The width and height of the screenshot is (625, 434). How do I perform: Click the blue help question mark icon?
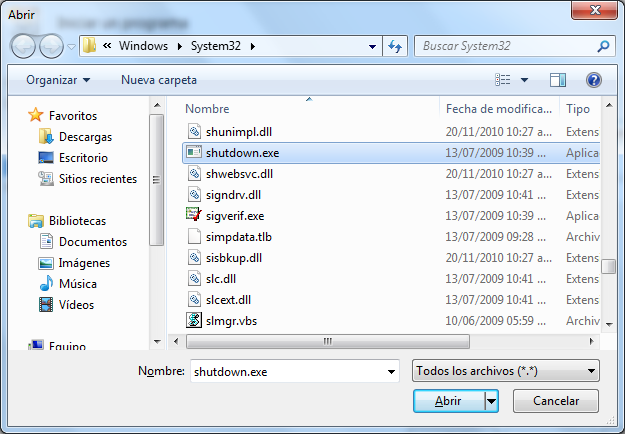click(x=594, y=80)
